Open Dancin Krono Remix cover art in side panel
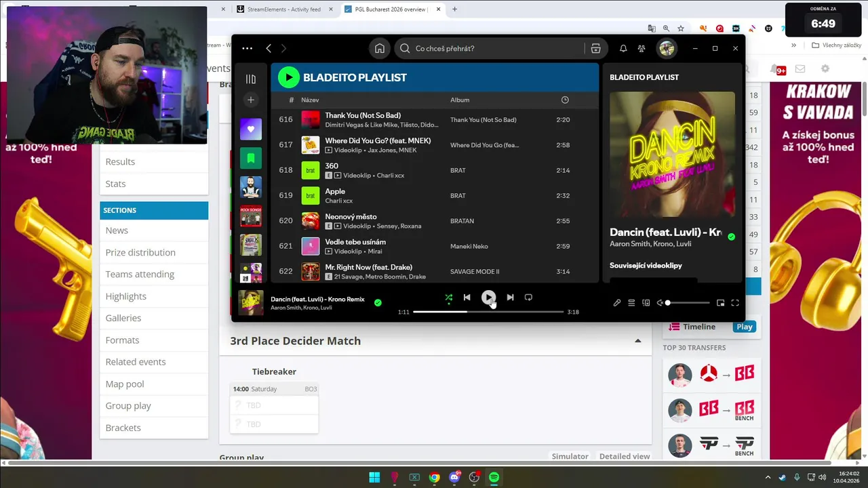 (672, 154)
